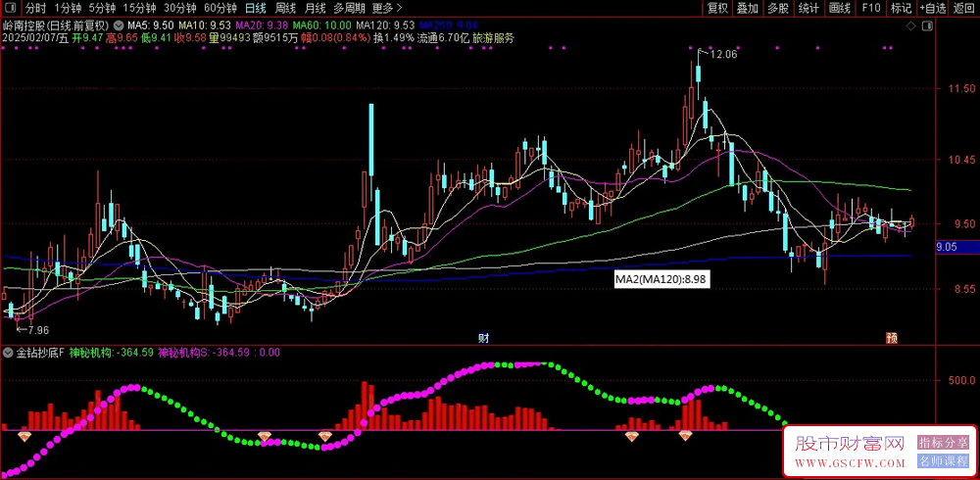
Task: Click the 返回 back button
Action: click(963, 8)
